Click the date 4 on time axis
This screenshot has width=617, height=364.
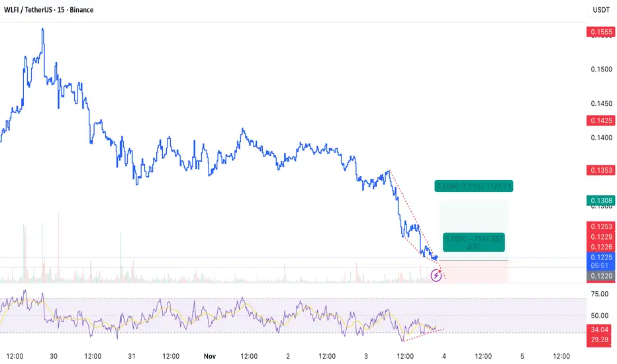pyautogui.click(x=444, y=356)
